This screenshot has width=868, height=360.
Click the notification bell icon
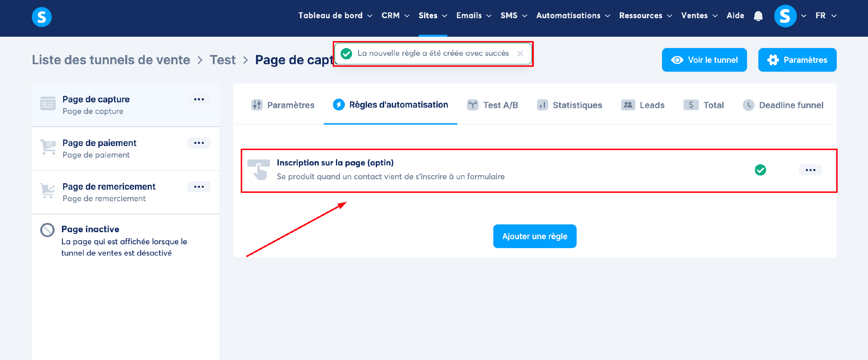click(x=758, y=16)
